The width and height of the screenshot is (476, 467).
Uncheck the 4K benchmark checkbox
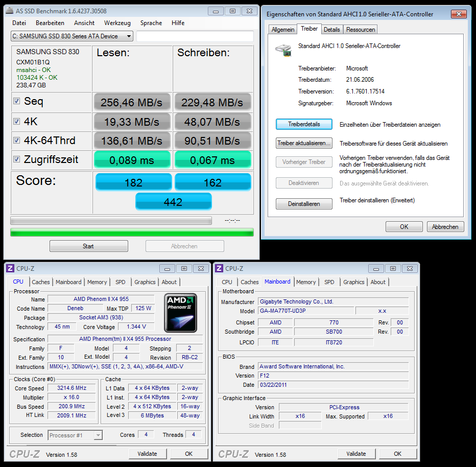(17, 122)
